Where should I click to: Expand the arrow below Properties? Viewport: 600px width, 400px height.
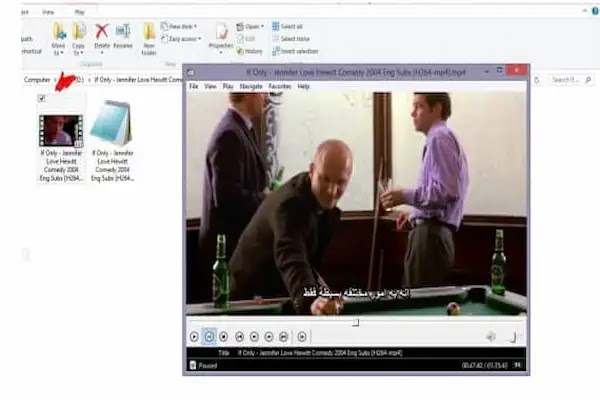[x=221, y=53]
